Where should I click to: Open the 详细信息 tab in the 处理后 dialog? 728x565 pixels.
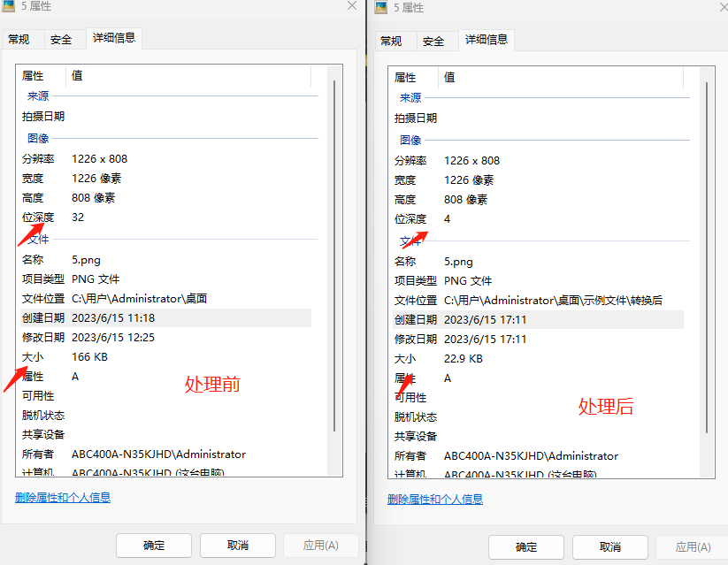click(x=486, y=41)
